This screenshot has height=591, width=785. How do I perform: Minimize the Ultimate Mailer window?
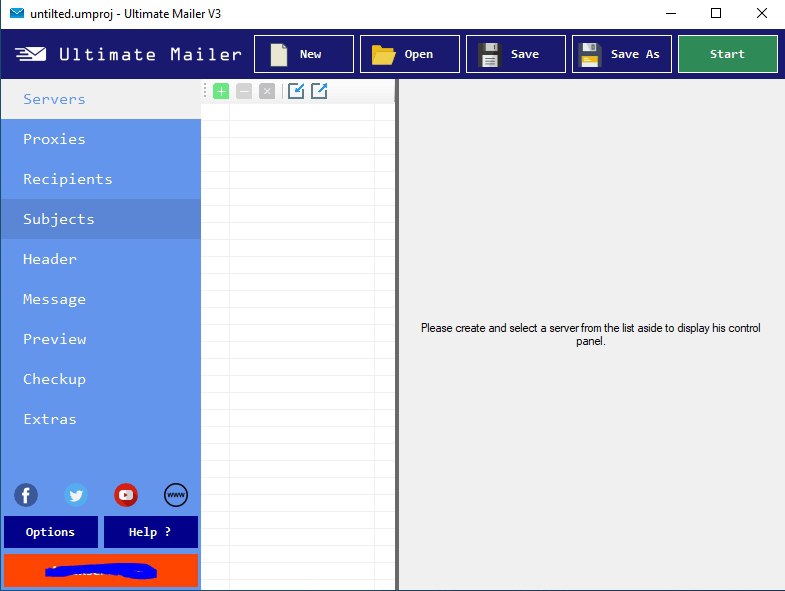click(x=671, y=14)
